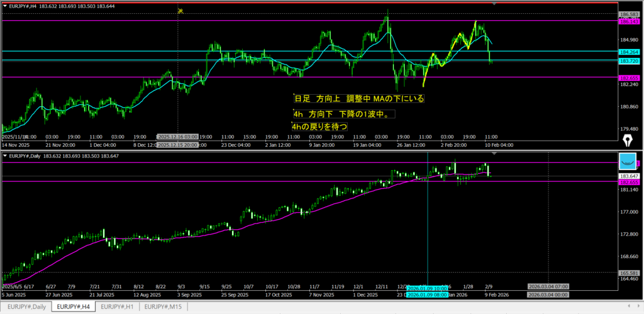Click the yellow marker icon atop H4 chart

[180, 11]
